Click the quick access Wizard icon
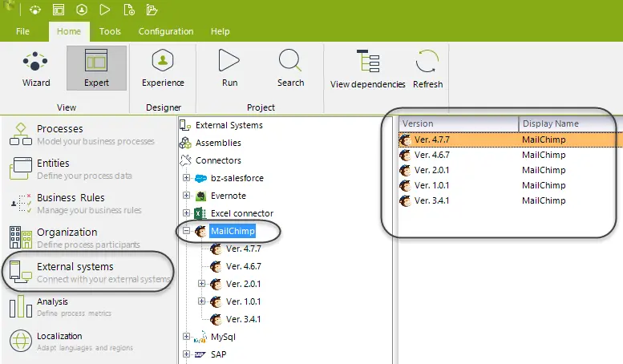 click(35, 10)
